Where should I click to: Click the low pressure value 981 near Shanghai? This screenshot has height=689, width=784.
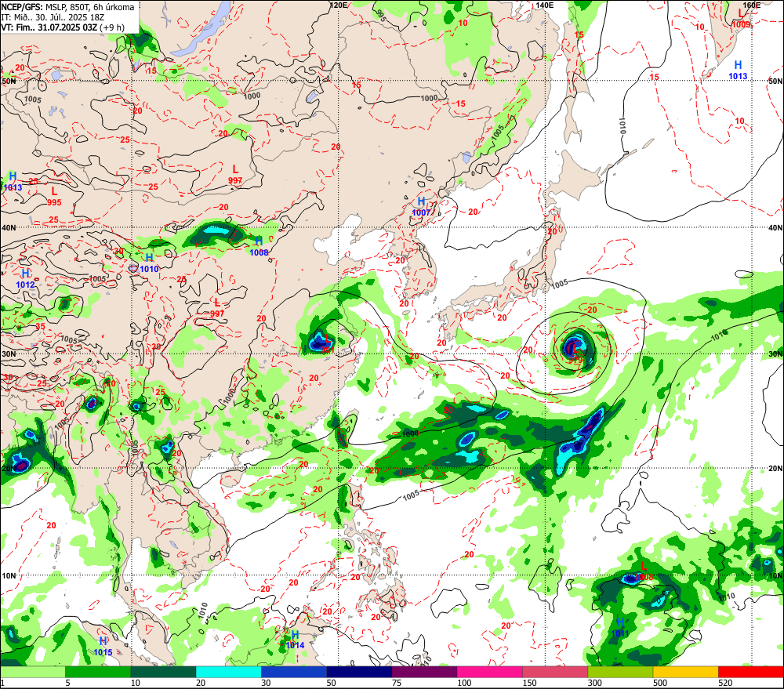point(328,350)
